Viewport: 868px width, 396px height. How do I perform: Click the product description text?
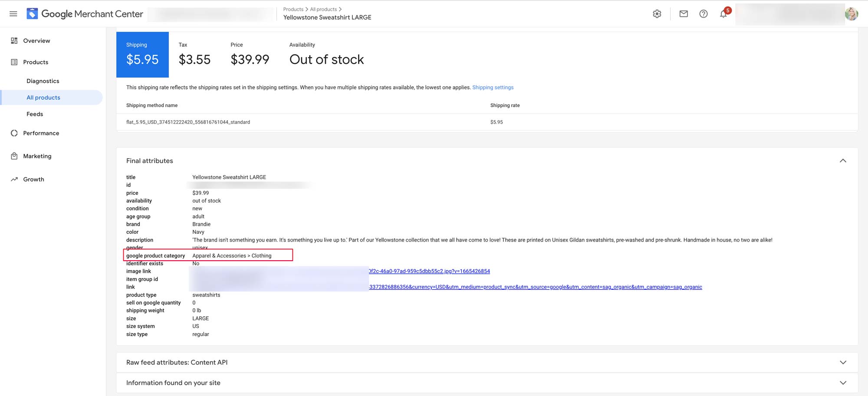click(x=482, y=240)
